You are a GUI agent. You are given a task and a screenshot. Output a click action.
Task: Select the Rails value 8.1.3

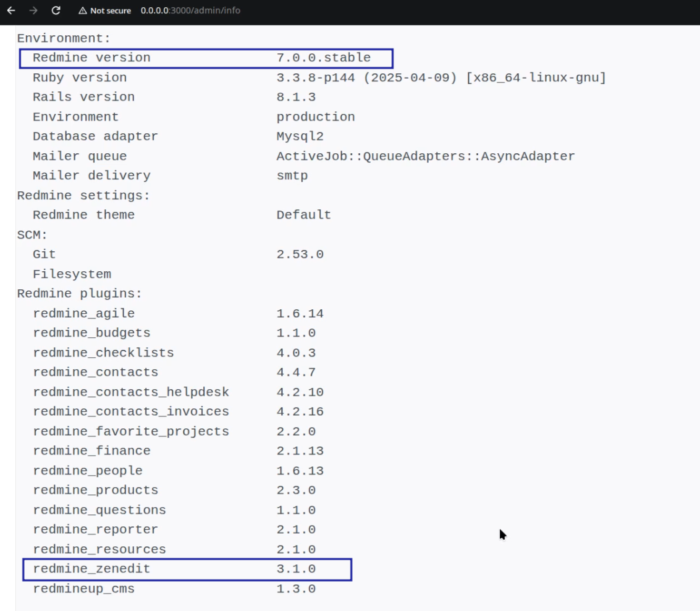(x=296, y=97)
